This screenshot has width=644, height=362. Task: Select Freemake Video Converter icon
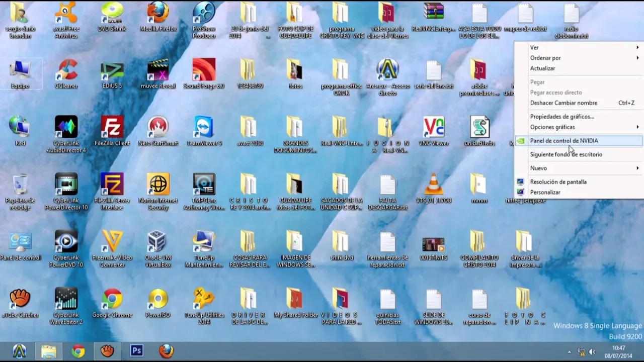coord(112,249)
